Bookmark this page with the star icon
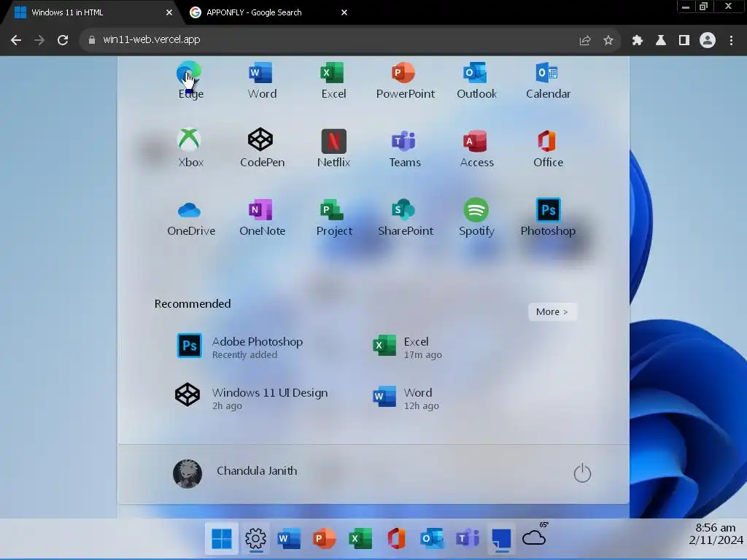The image size is (747, 560). (608, 41)
